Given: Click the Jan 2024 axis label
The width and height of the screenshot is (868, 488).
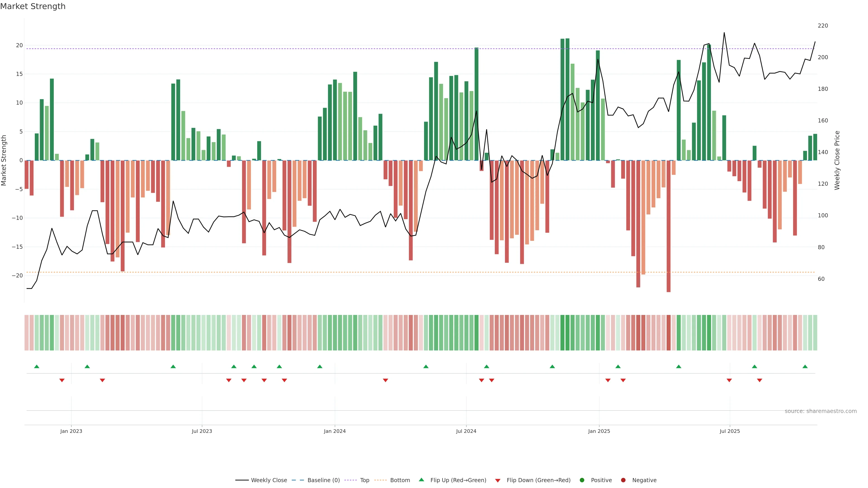Looking at the screenshot, I should tap(335, 431).
